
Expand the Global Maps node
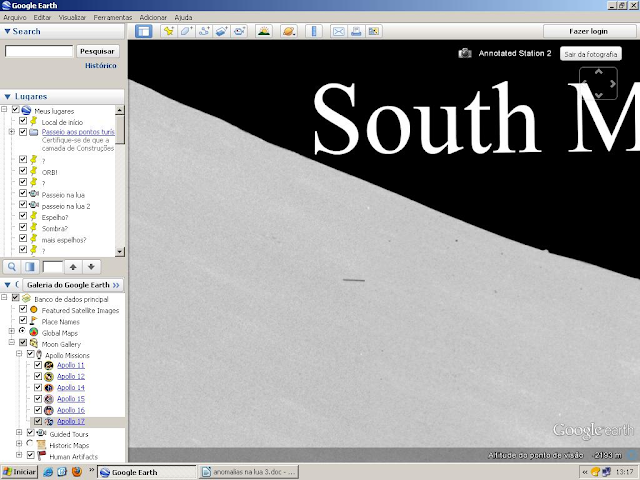coord(12,331)
